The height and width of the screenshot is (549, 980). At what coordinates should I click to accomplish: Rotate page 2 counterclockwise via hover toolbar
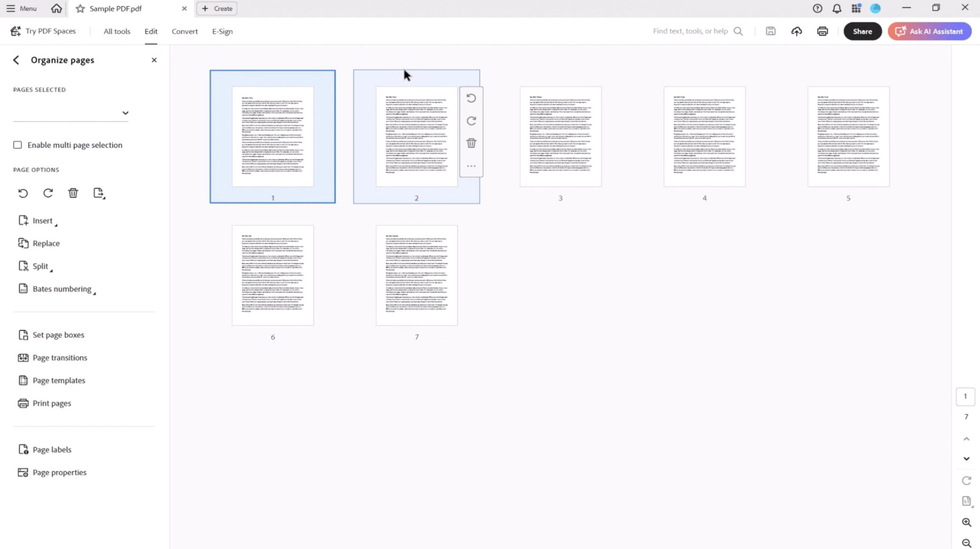471,98
